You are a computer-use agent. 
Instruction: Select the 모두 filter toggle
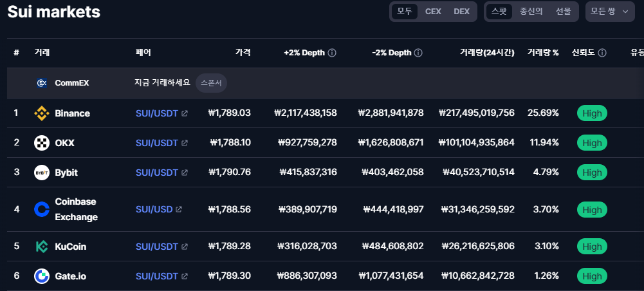pyautogui.click(x=405, y=12)
